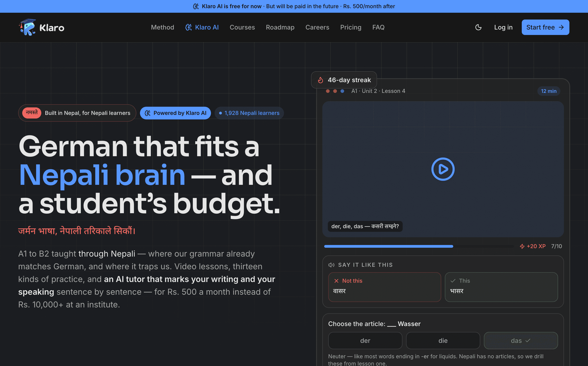
Task: Click the first red window dot
Action: [328, 91]
